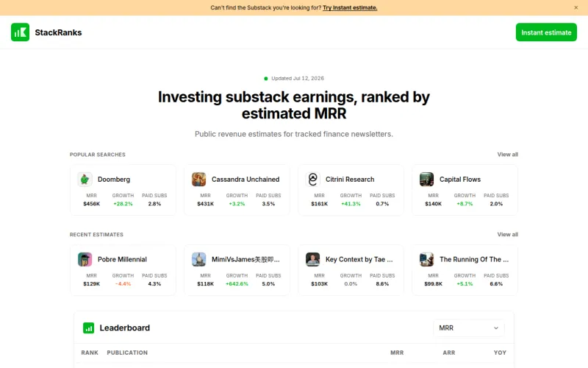Click Cassandra Unchained's $431K MRR value
Image resolution: width=588 pixels, height=368 pixels.
[x=206, y=204]
